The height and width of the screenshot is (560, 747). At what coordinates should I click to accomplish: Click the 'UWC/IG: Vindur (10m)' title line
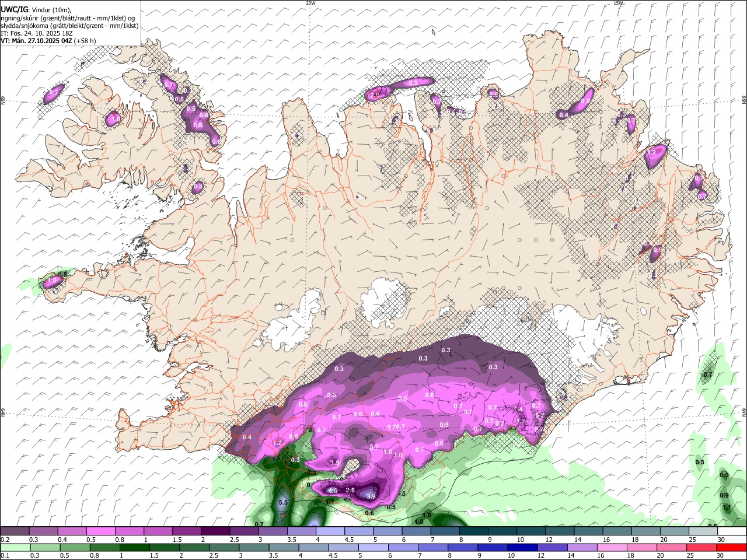36,10
